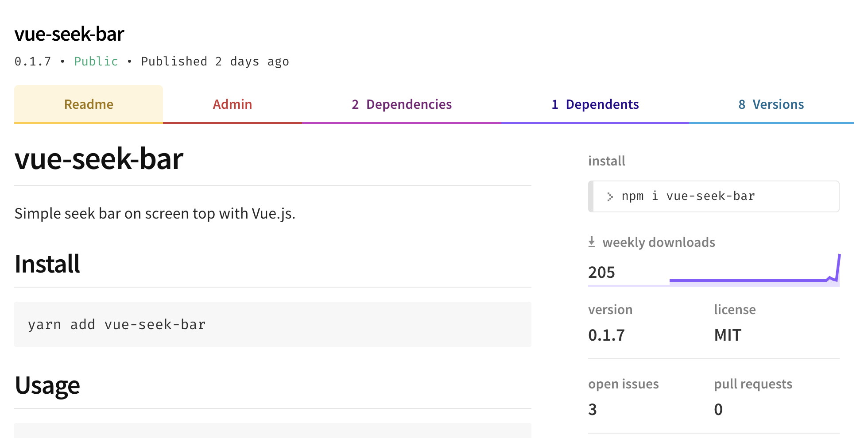Click the MIT license value
868x438 pixels.
click(x=728, y=335)
